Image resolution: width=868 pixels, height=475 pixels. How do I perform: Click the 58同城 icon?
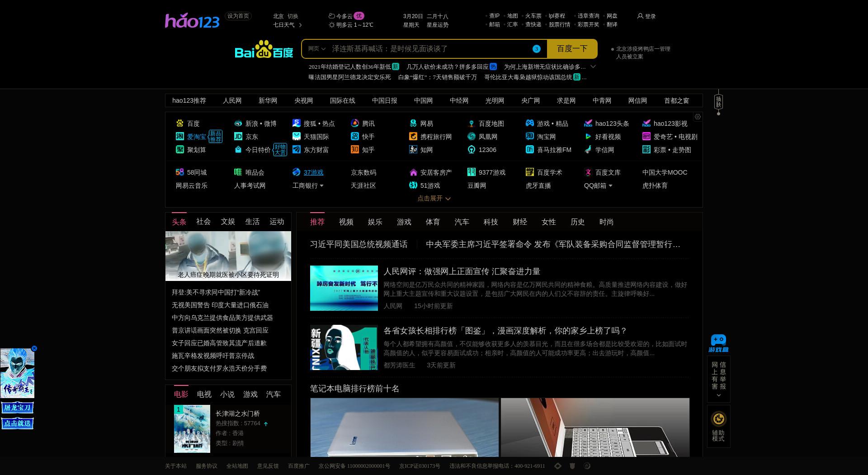(x=180, y=172)
